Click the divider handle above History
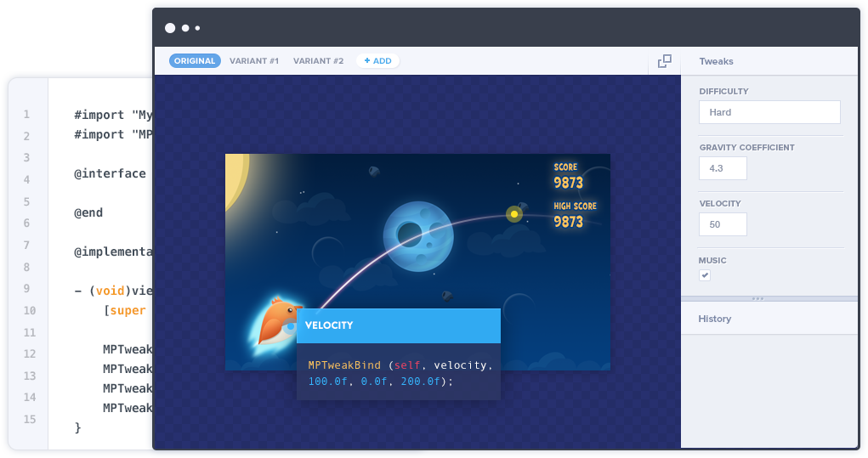 [x=757, y=298]
